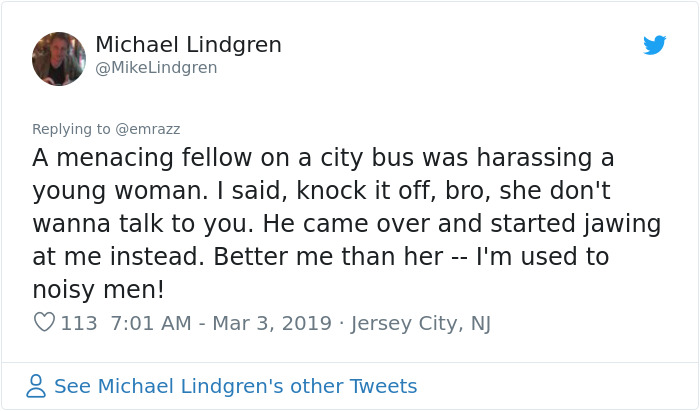This screenshot has height=411, width=700.
Task: Click tweet line starting 'A menacing fellow'
Action: click(323, 158)
